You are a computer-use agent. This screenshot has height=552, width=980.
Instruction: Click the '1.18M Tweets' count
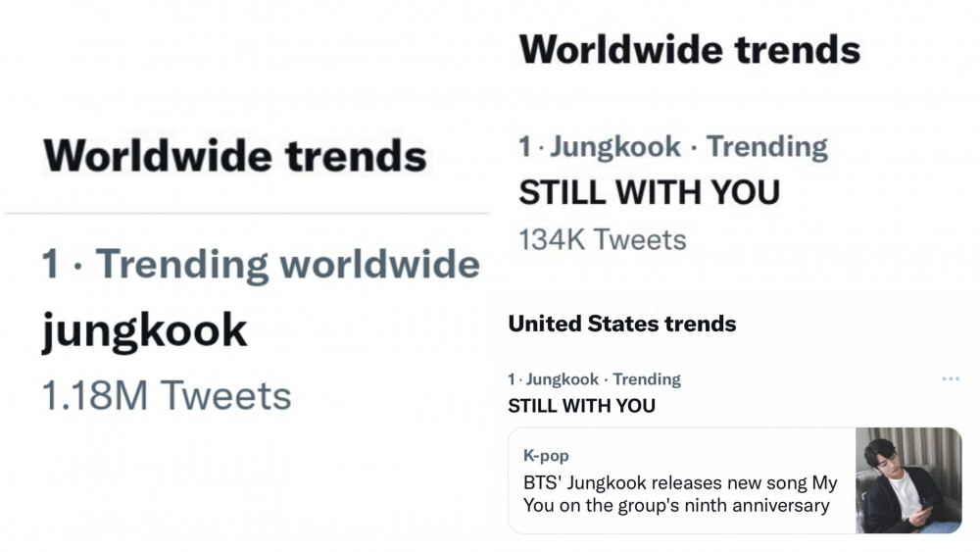click(167, 395)
